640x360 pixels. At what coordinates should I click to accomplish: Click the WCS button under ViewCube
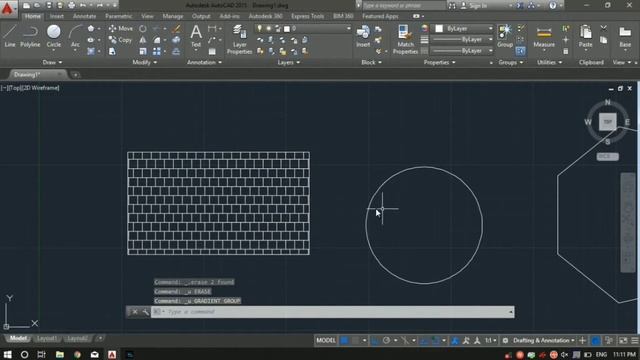click(607, 156)
